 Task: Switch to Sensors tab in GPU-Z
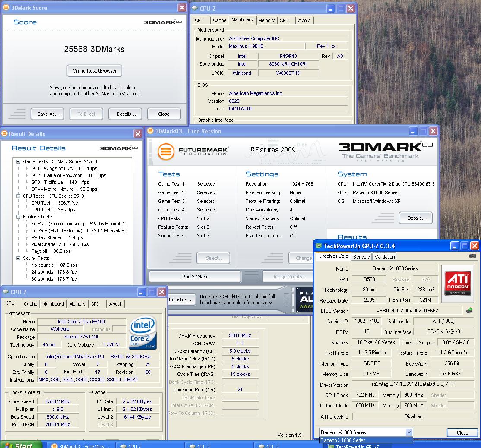point(361,257)
